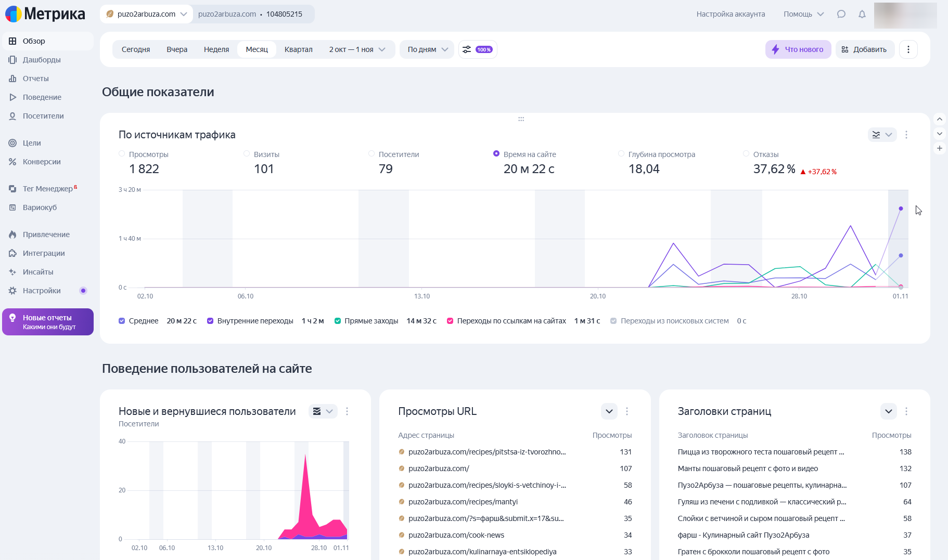Uncheck Прямые заходы legend checkbox

tap(338, 321)
